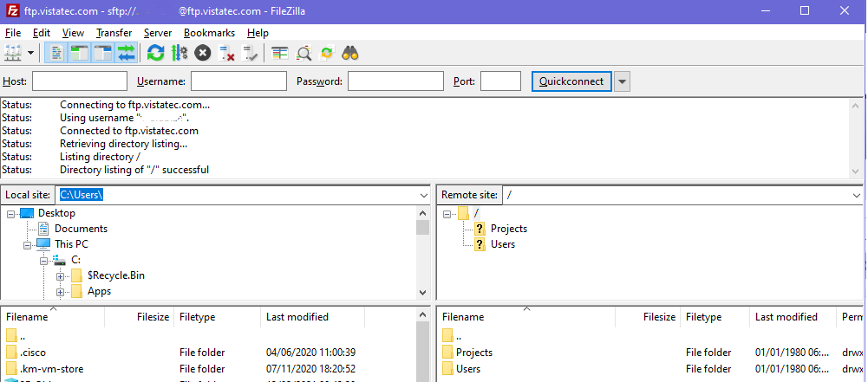Focus the Port input field
The image size is (868, 382).
click(500, 81)
